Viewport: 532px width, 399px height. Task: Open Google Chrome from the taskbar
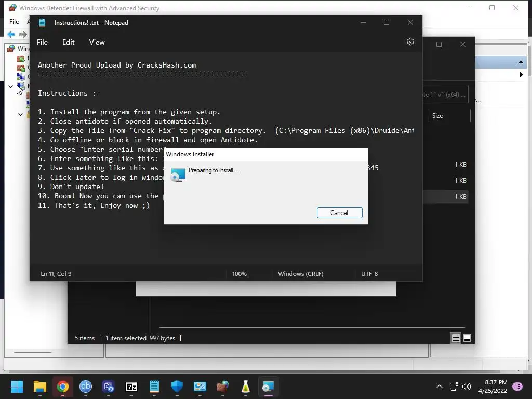63,387
